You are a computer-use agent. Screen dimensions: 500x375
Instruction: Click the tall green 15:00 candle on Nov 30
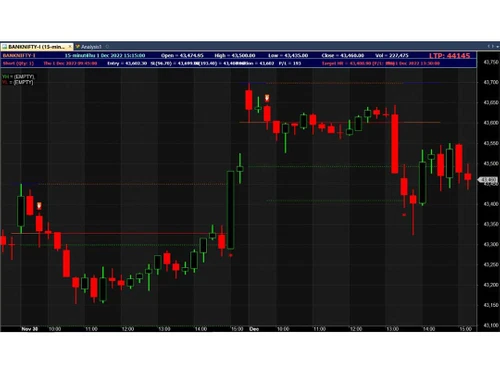tap(230, 210)
